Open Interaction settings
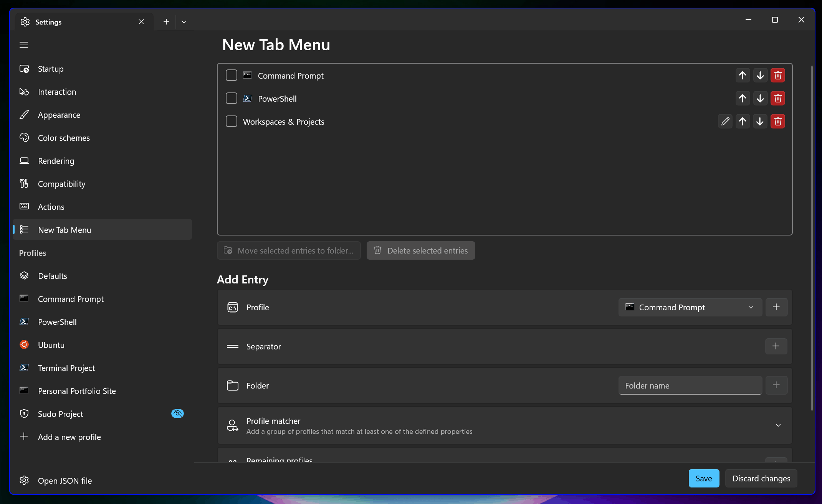The width and height of the screenshot is (822, 504). pyautogui.click(x=102, y=92)
